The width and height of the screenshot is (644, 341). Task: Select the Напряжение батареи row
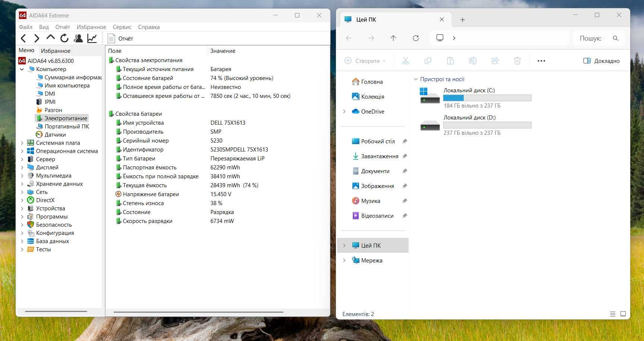pyautogui.click(x=218, y=194)
